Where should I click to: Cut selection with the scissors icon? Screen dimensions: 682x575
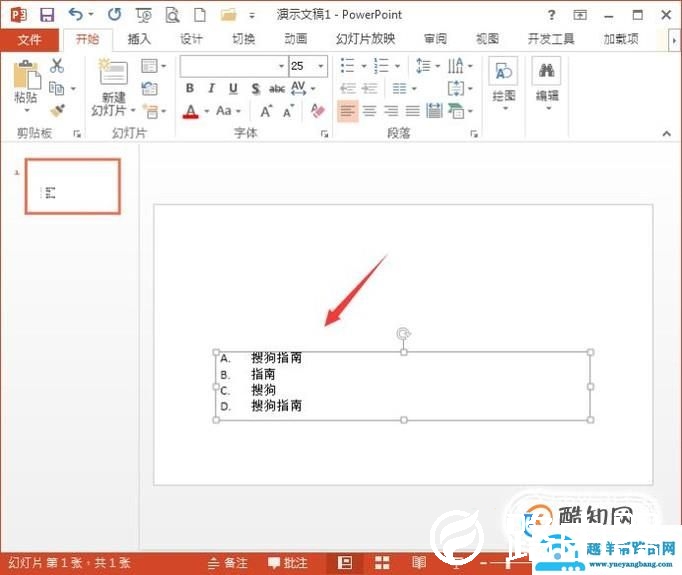pos(57,66)
